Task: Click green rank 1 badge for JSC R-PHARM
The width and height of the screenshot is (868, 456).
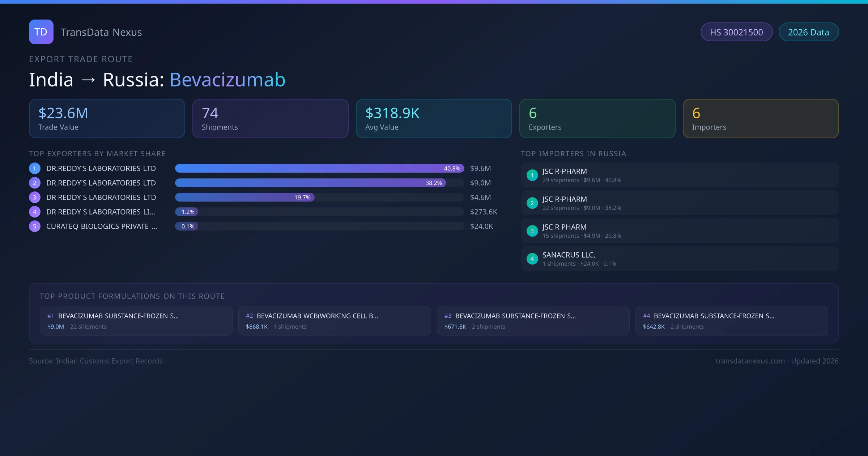Action: 532,175
